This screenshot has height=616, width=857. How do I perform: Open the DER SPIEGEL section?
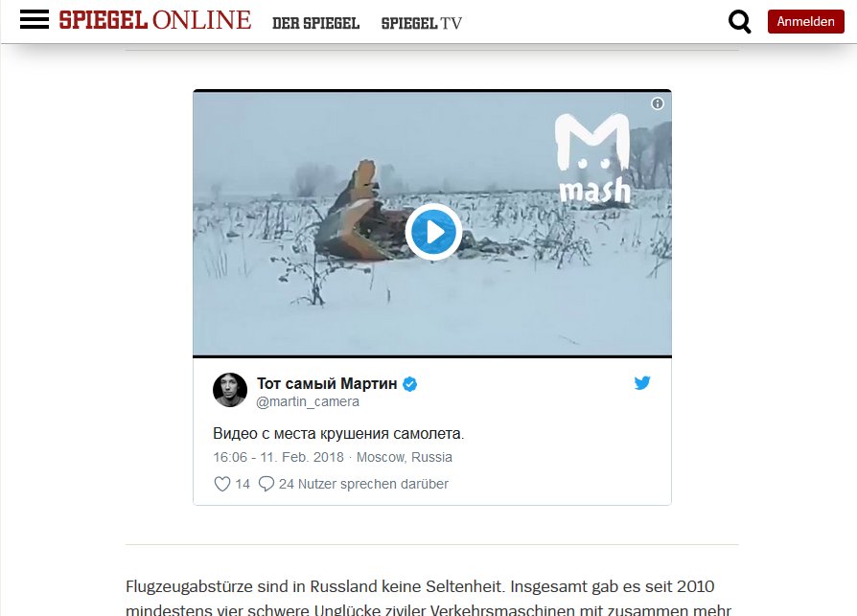[316, 23]
